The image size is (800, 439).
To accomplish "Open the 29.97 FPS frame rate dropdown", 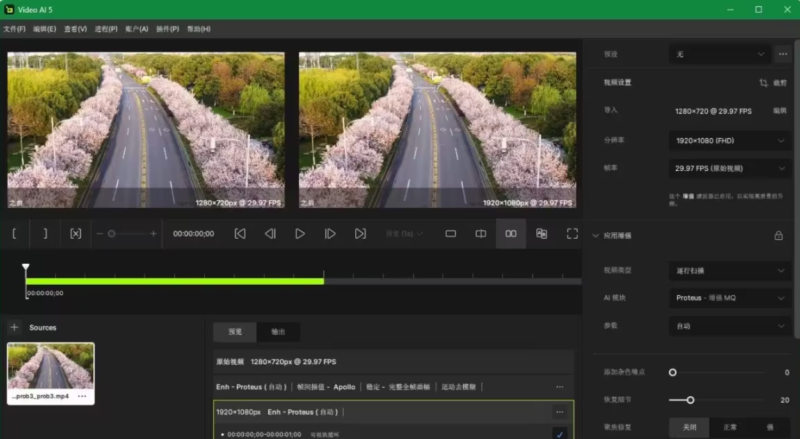I will [x=730, y=168].
